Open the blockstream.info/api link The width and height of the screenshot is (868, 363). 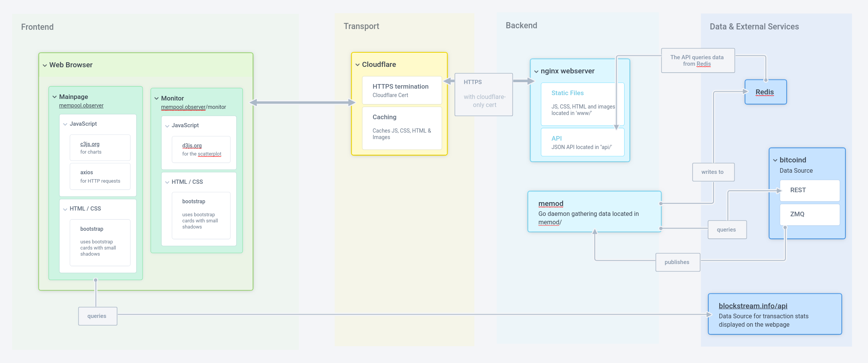click(x=753, y=306)
